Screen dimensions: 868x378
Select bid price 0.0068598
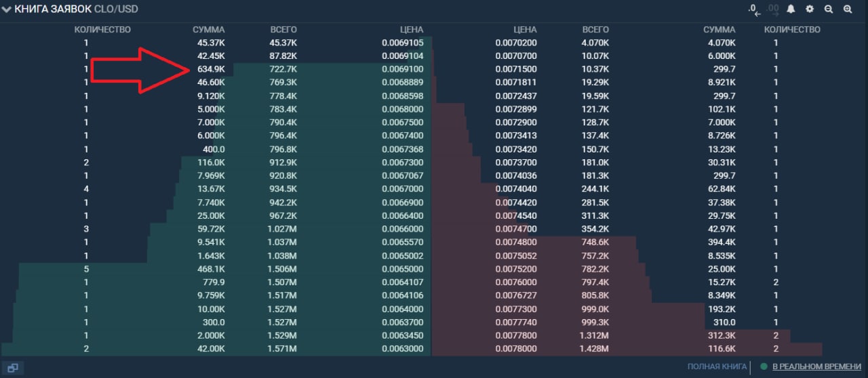[x=402, y=96]
